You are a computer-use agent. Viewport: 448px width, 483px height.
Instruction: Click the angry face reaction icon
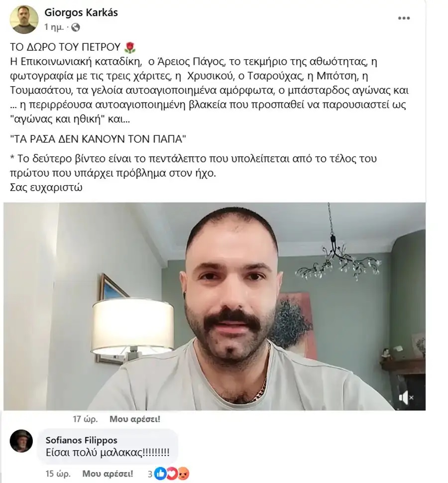click(183, 474)
